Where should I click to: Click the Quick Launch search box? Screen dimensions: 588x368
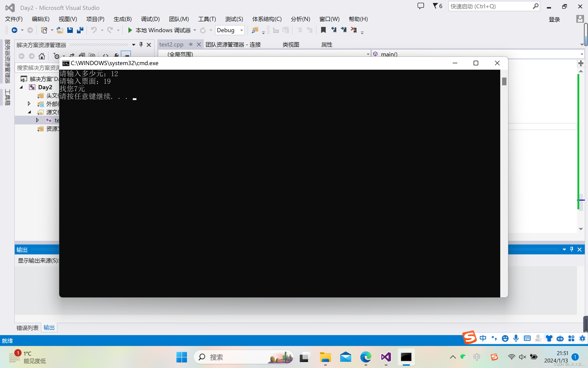[x=494, y=6]
